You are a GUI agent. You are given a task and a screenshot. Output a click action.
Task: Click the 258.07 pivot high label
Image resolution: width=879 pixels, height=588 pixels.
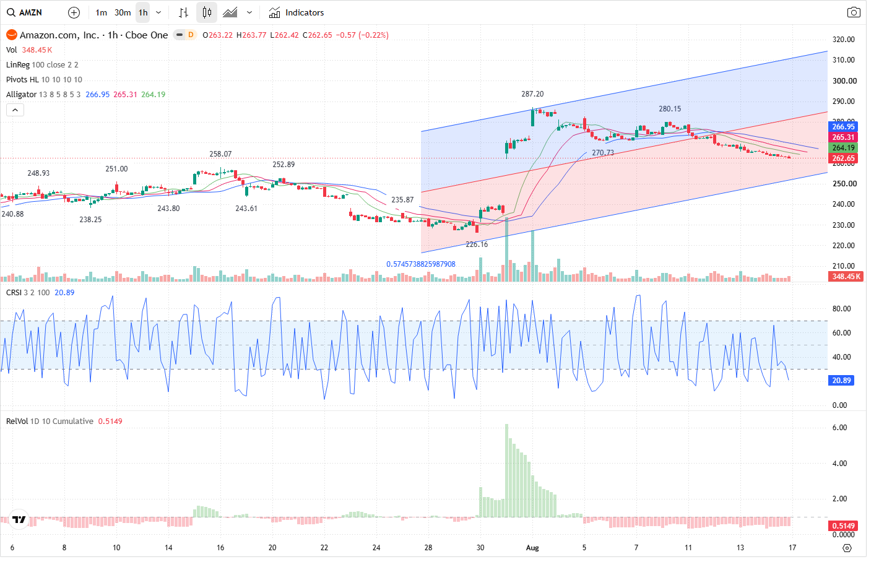pos(220,154)
